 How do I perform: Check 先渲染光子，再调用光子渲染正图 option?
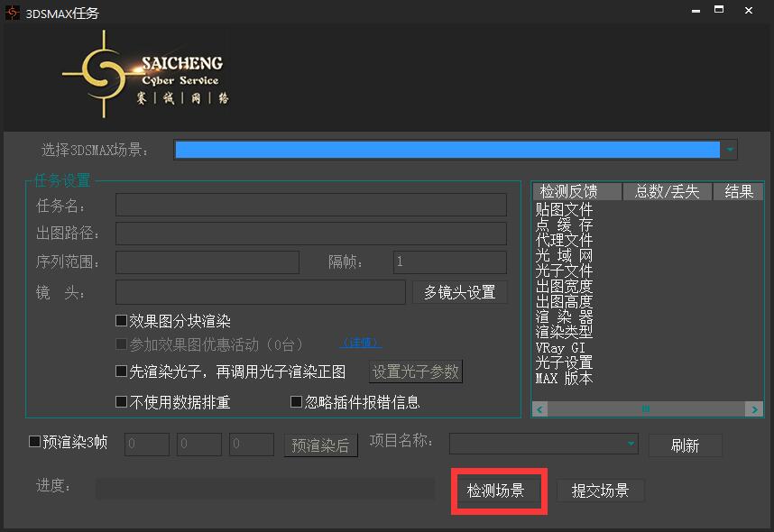coord(122,371)
